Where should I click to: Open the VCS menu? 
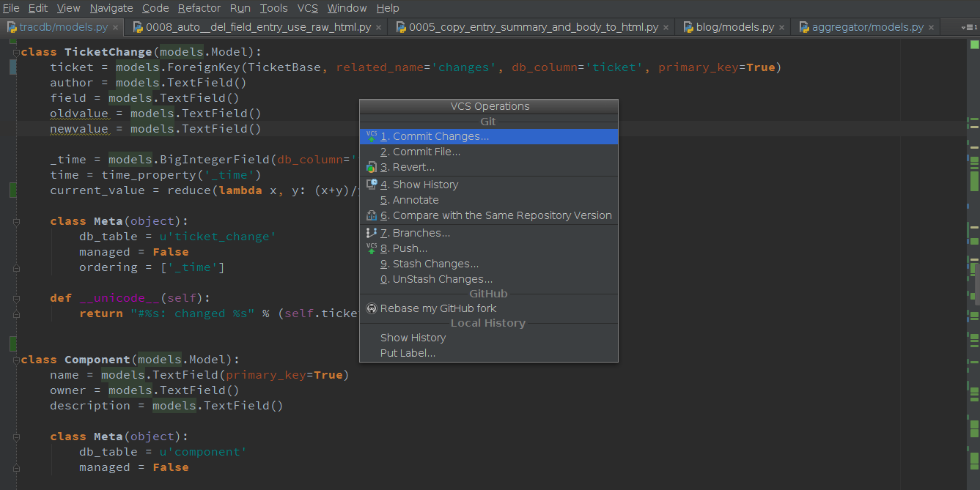(308, 8)
